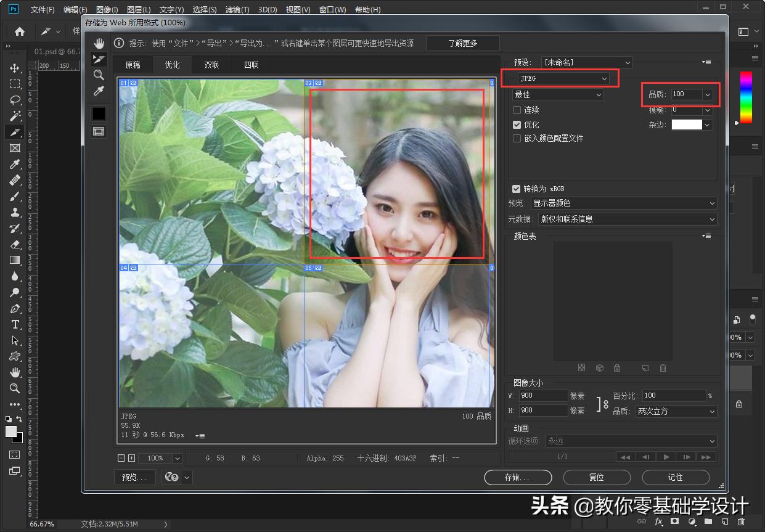Toggle slices visibility icon
The width and height of the screenshot is (765, 532).
(99, 131)
